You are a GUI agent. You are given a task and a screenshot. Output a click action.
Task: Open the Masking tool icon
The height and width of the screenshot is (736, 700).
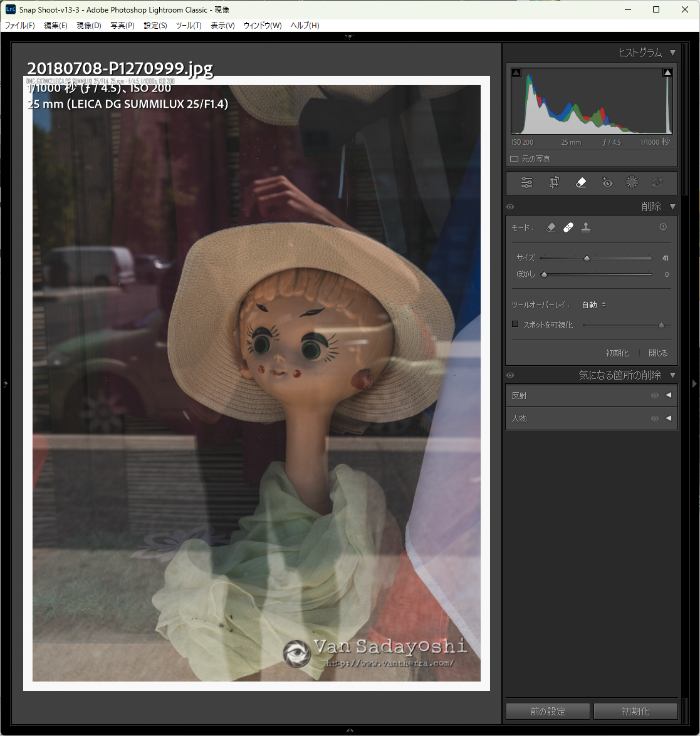[x=632, y=183]
